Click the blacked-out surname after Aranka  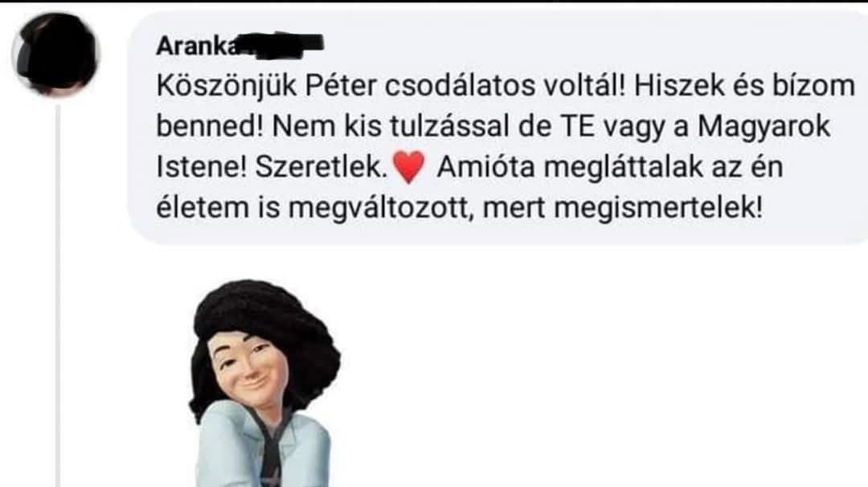[280, 45]
